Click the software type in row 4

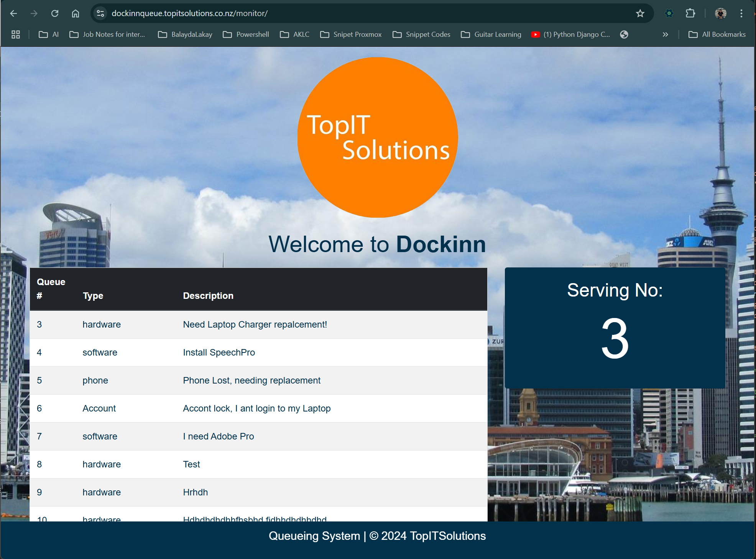coord(100,352)
